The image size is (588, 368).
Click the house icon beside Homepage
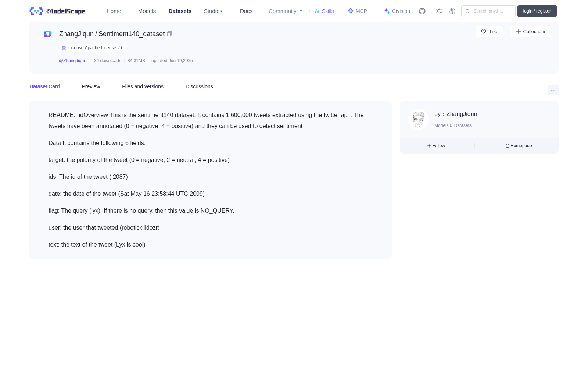point(508,146)
